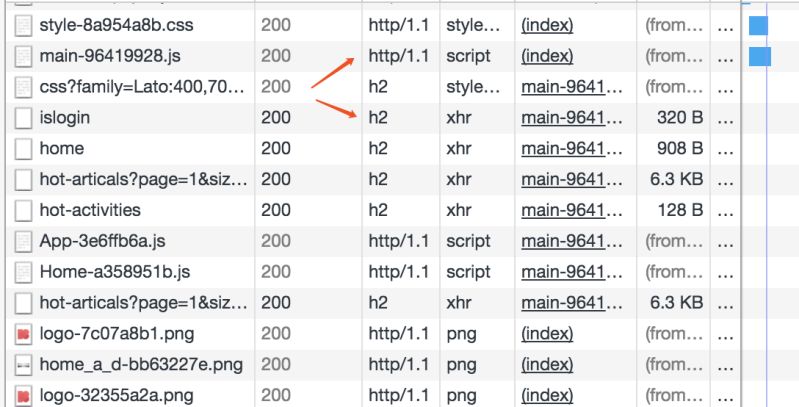
Task: Select the style-8a954a8b.css request name
Action: [116, 25]
